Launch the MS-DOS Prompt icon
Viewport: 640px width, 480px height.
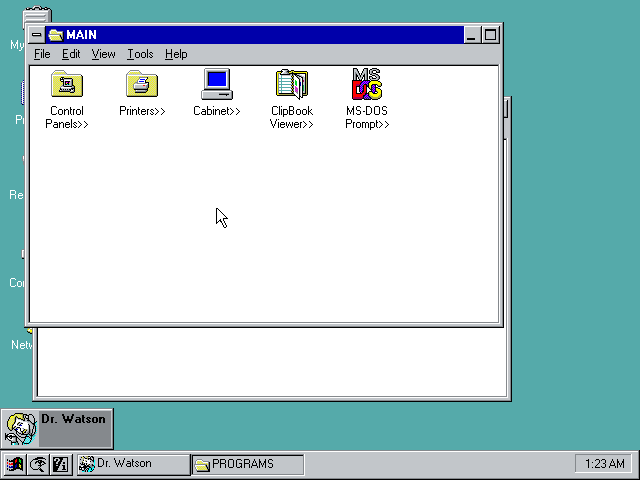(x=367, y=84)
